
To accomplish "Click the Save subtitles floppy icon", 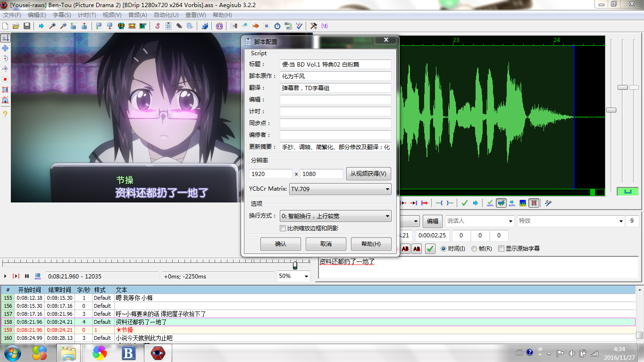I will point(26,26).
